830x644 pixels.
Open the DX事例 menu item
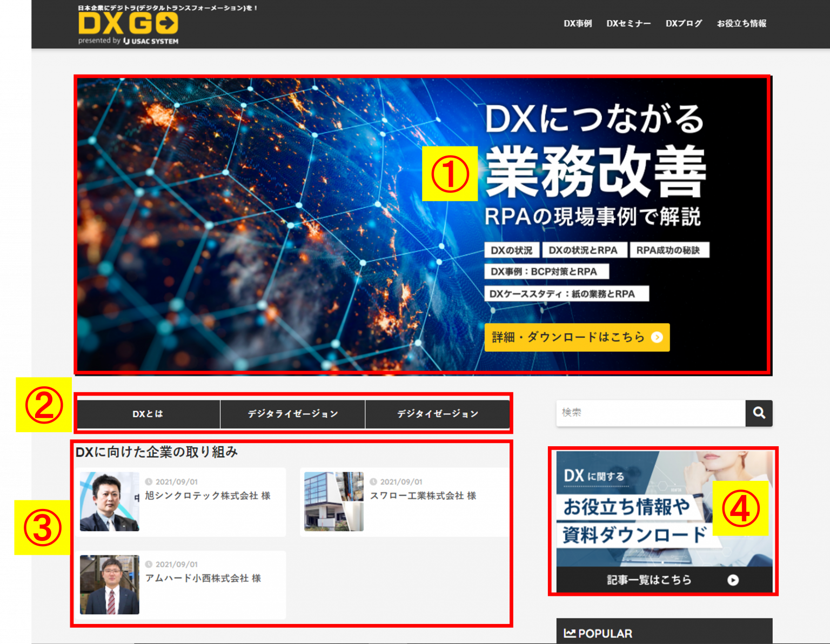click(578, 23)
